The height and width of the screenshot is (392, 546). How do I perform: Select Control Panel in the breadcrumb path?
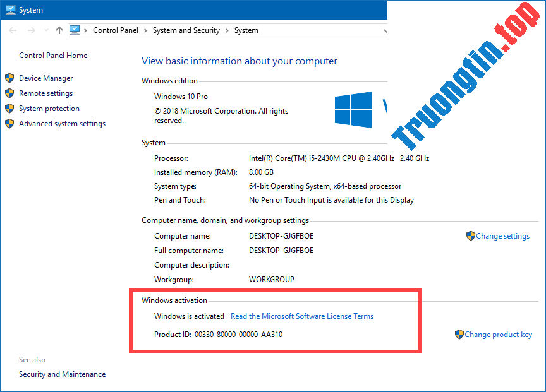[116, 30]
